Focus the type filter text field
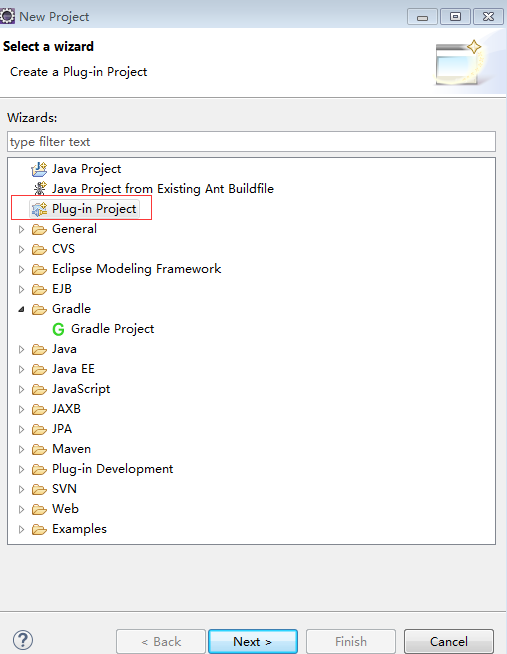 tap(251, 142)
